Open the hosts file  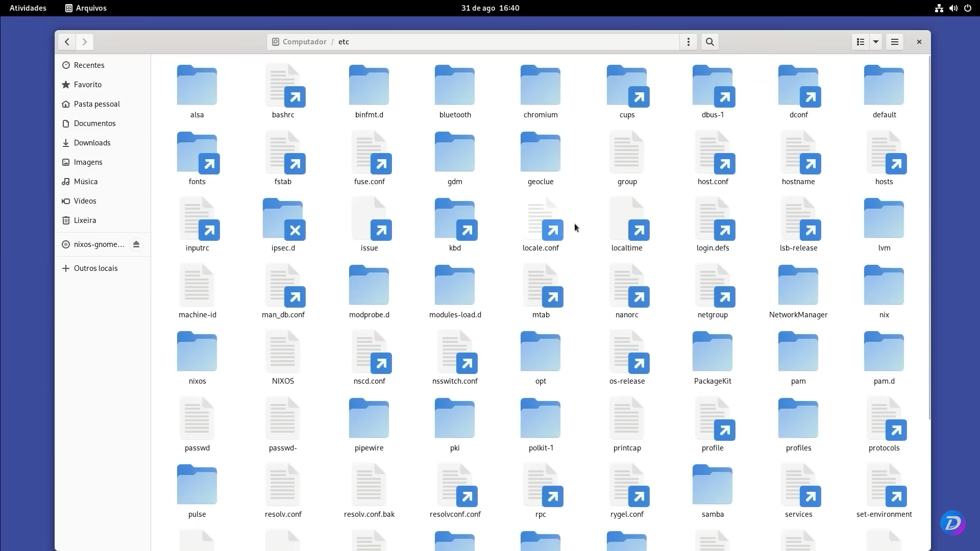click(x=884, y=152)
